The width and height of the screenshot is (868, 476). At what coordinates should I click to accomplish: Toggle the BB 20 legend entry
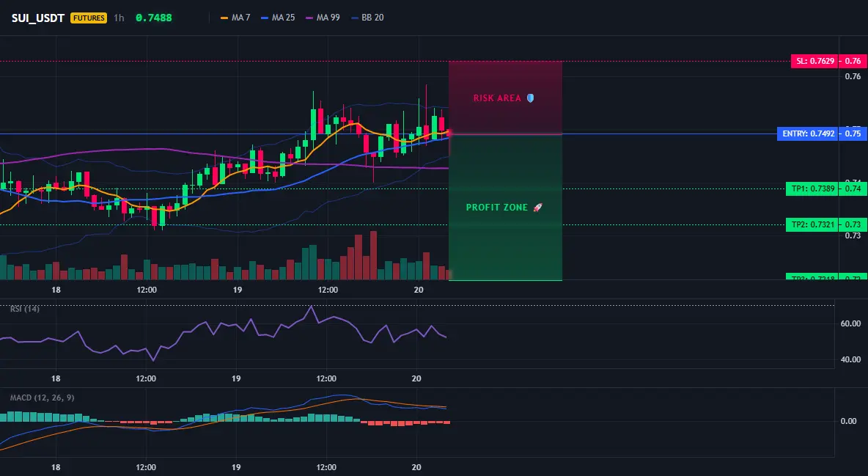click(367, 18)
